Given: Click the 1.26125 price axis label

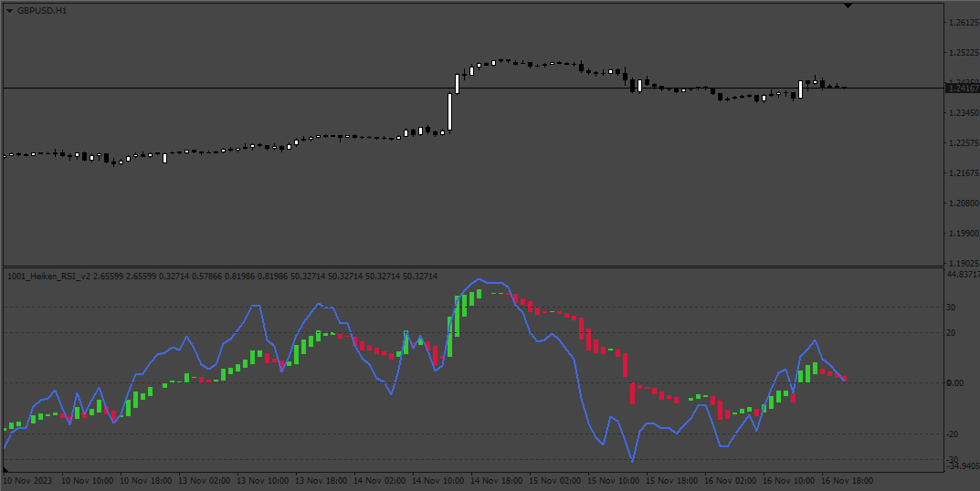Looking at the screenshot, I should click(964, 23).
